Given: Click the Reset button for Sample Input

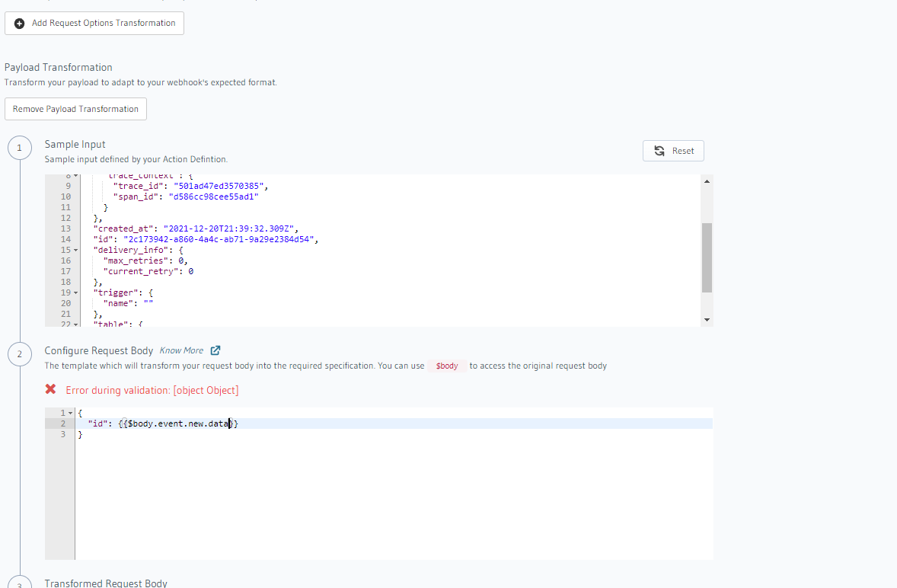Looking at the screenshot, I should click(x=673, y=150).
